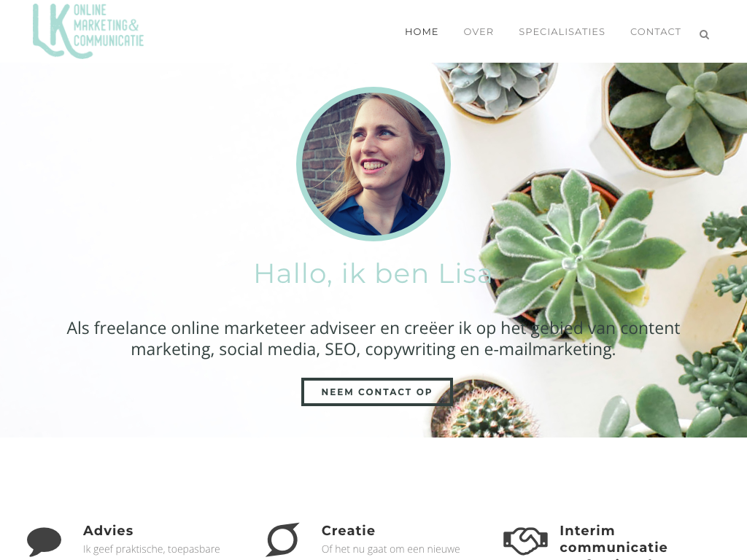This screenshot has height=560, width=747.
Task: Click the Creatie description text
Action: [x=391, y=550]
